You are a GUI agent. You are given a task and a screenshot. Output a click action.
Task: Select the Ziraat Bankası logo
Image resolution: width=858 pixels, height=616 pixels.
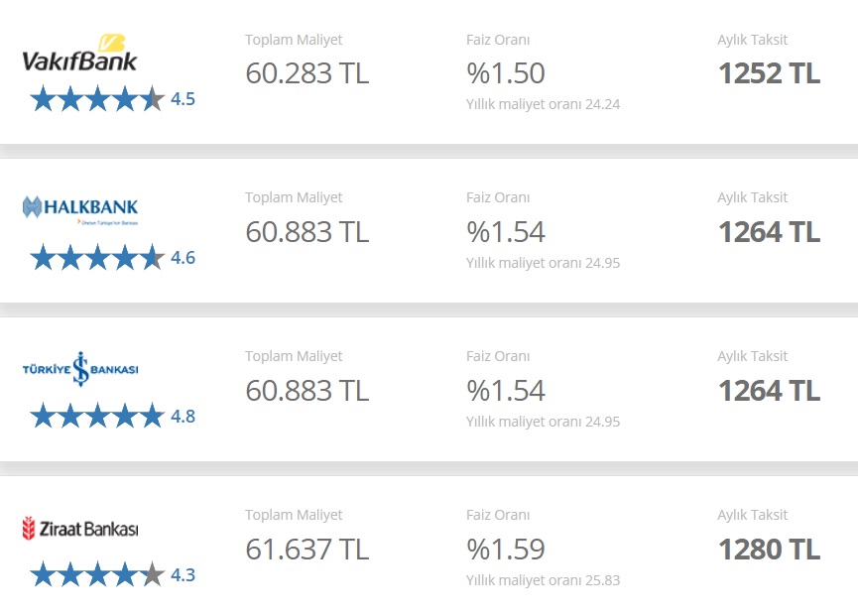click(80, 529)
